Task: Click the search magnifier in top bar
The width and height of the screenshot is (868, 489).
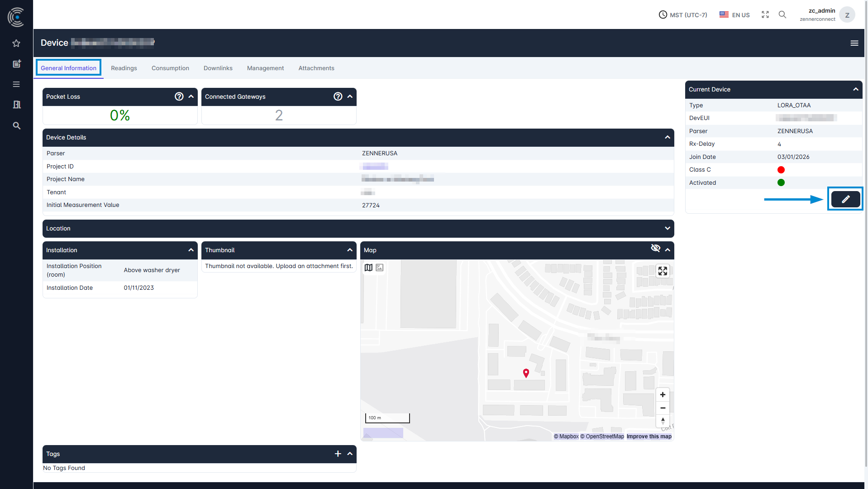Action: coord(782,14)
